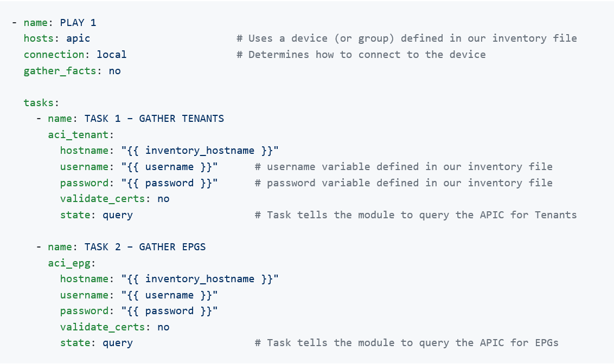Click the password variable in Task 2
This screenshot has width=614, height=364.
pyautogui.click(x=169, y=311)
